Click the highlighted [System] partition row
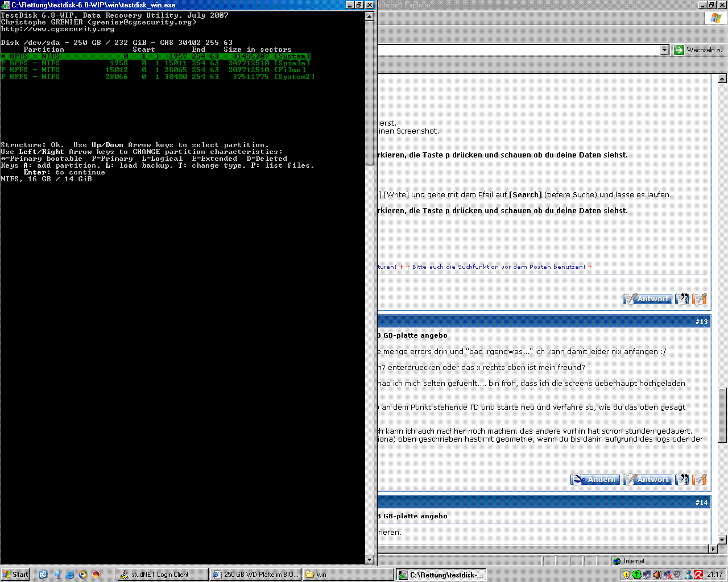728x582 pixels. 156,56
